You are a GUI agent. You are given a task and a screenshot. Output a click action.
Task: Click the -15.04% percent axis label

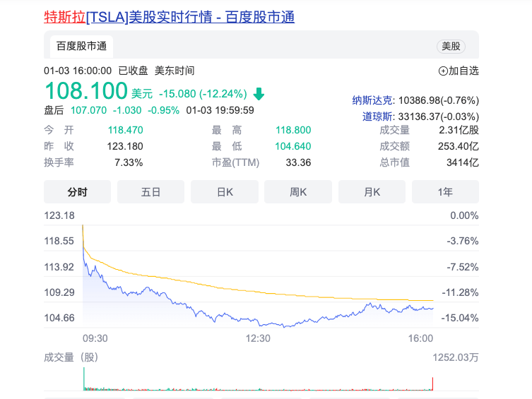click(460, 318)
